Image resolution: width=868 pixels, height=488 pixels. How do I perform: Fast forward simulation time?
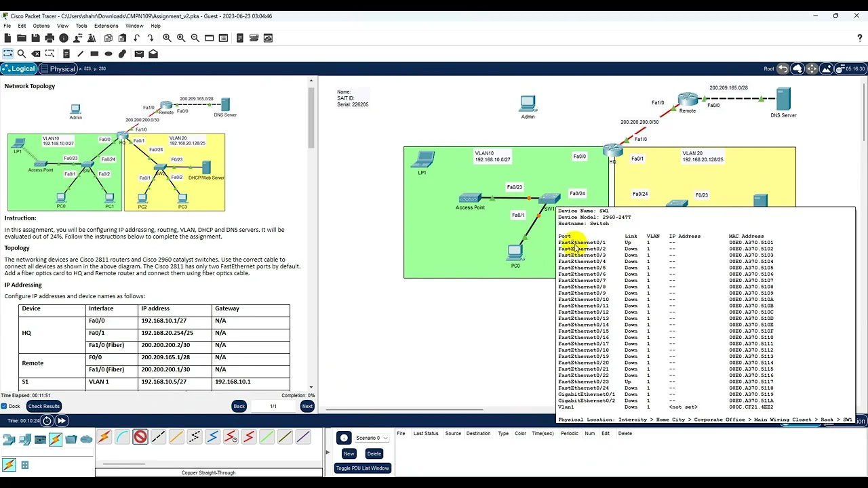point(62,421)
